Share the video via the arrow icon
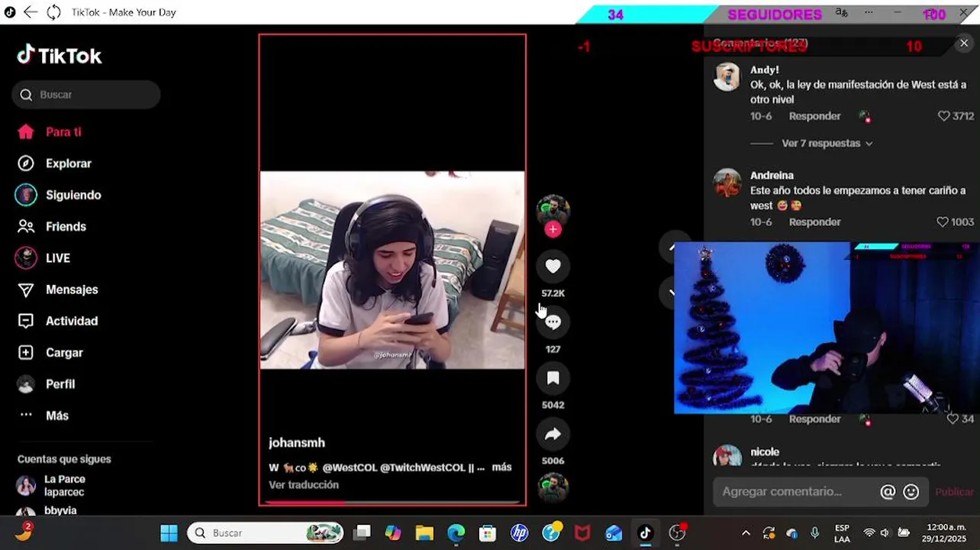 [x=553, y=434]
